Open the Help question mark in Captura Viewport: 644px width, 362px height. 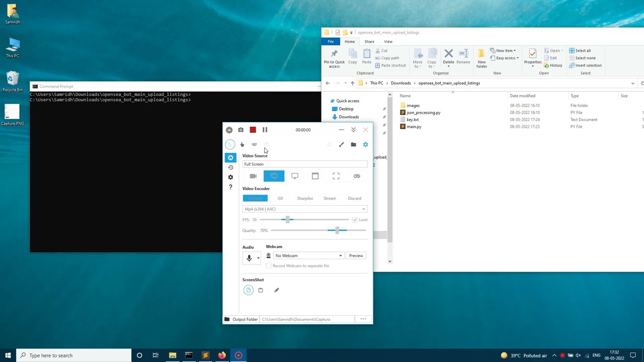click(230, 187)
